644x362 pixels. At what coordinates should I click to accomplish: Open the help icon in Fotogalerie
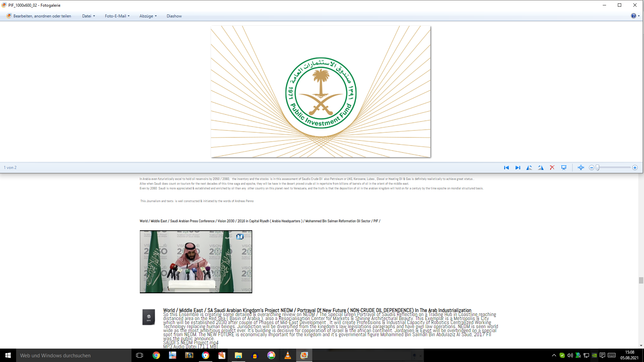633,16
